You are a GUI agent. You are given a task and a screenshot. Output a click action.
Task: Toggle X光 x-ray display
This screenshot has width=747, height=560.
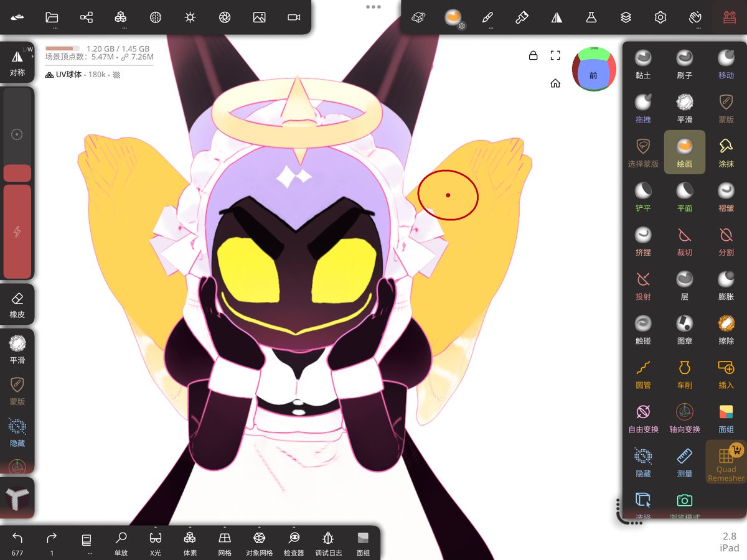pyautogui.click(x=156, y=543)
